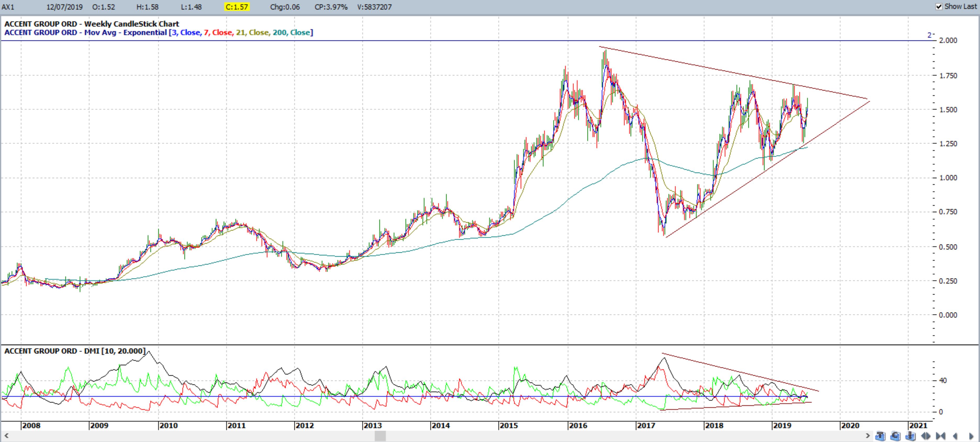Screen dimensions: 980x442
Task: Click the 2014 year label
Action: point(441,425)
